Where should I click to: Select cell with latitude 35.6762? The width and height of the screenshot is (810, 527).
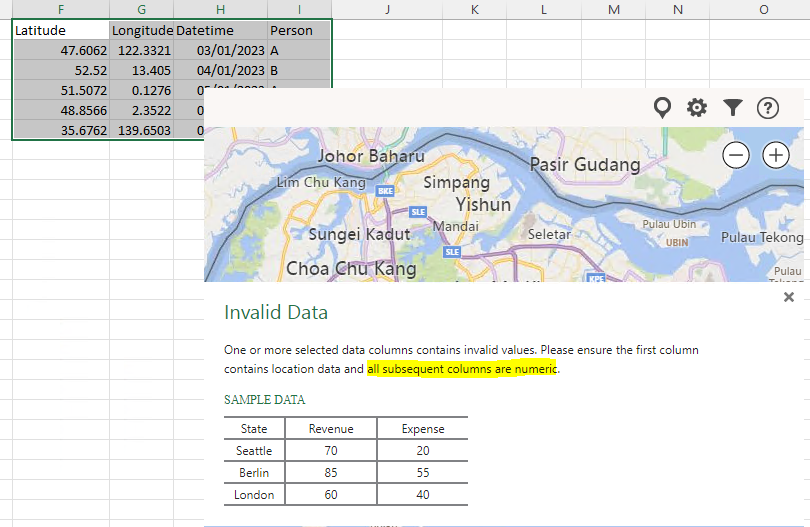coord(61,130)
